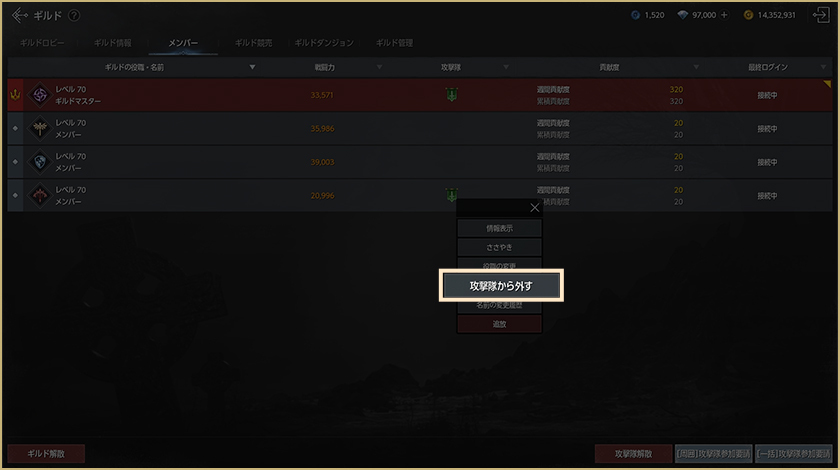This screenshot has height=470, width=840.
Task: Expand the 貢献度 column sort arrow
Action: [696, 67]
